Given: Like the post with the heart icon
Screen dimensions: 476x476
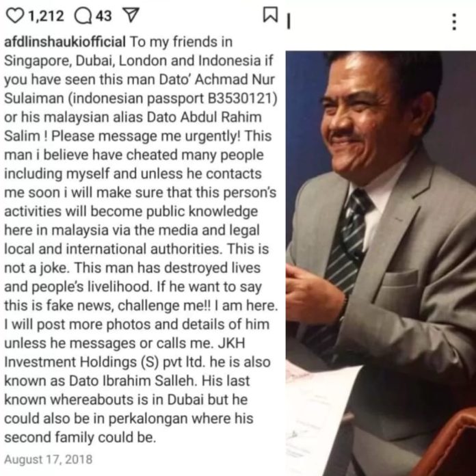Looking at the screenshot, I should tap(15, 16).
